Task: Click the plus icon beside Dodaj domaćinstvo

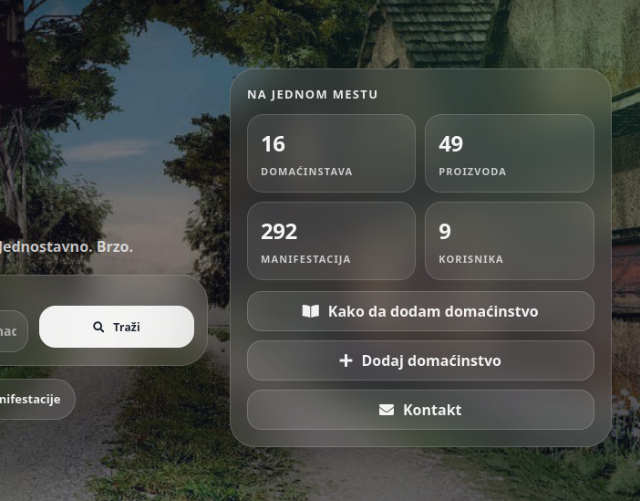Action: pyautogui.click(x=346, y=361)
